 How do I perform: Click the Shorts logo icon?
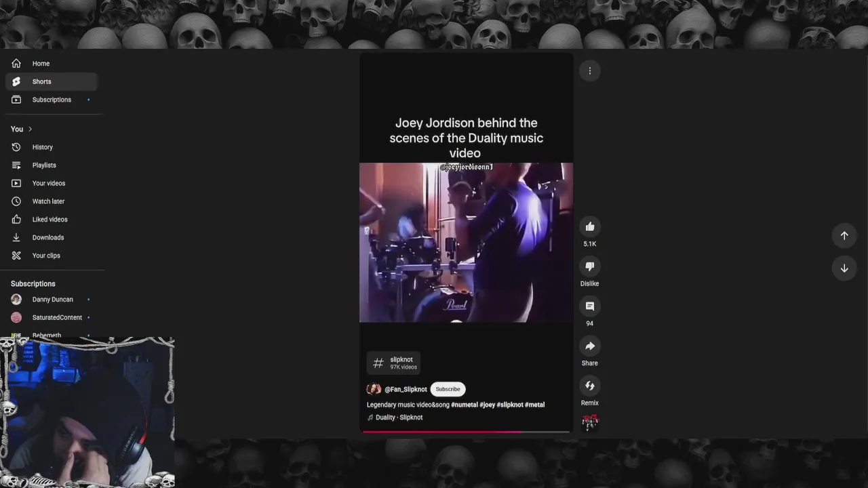pos(16,81)
